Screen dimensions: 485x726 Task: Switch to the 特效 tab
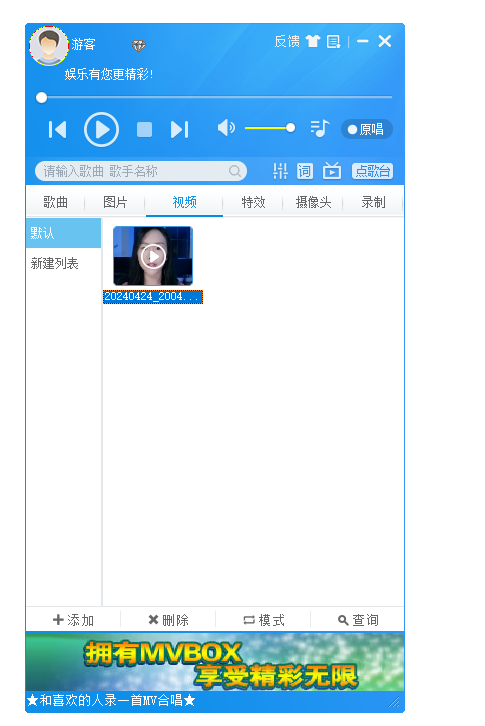pyautogui.click(x=253, y=202)
